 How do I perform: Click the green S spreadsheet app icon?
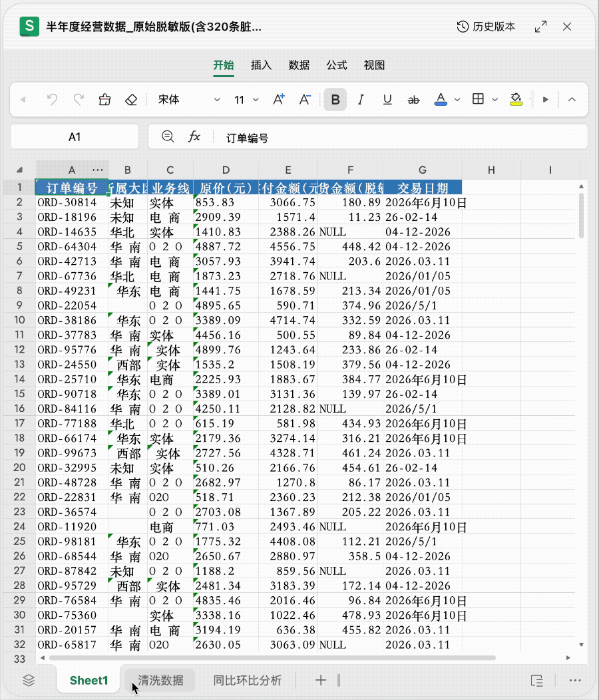pyautogui.click(x=29, y=27)
